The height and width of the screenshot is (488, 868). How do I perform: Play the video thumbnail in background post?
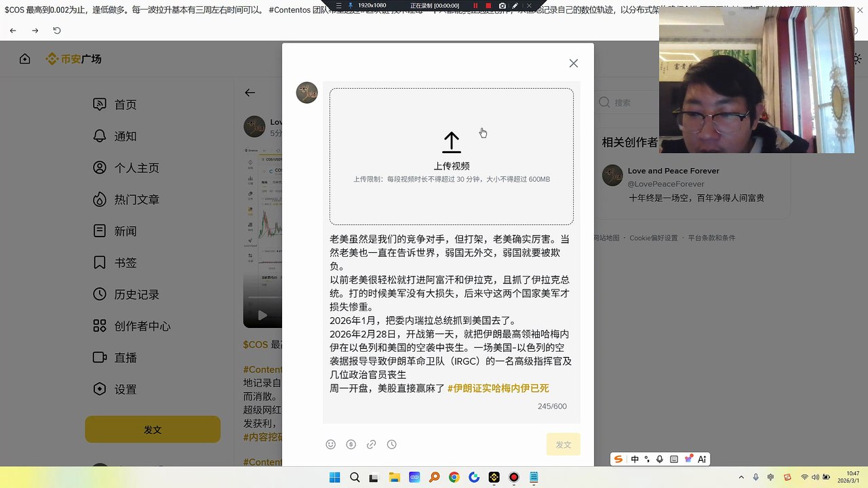pos(262,315)
